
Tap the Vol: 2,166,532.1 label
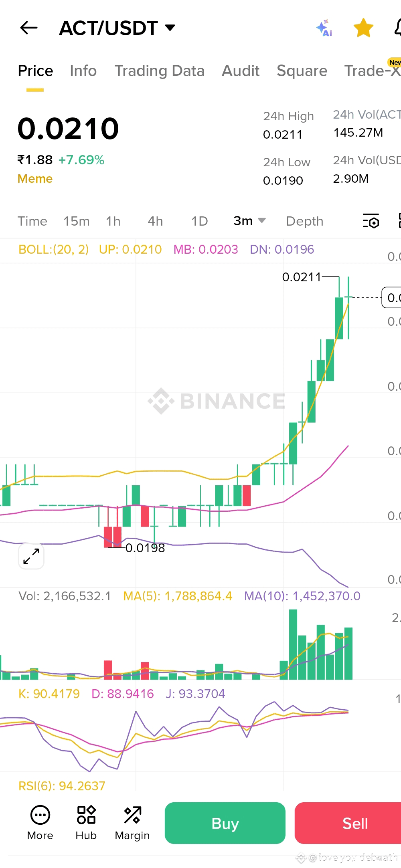(x=65, y=596)
